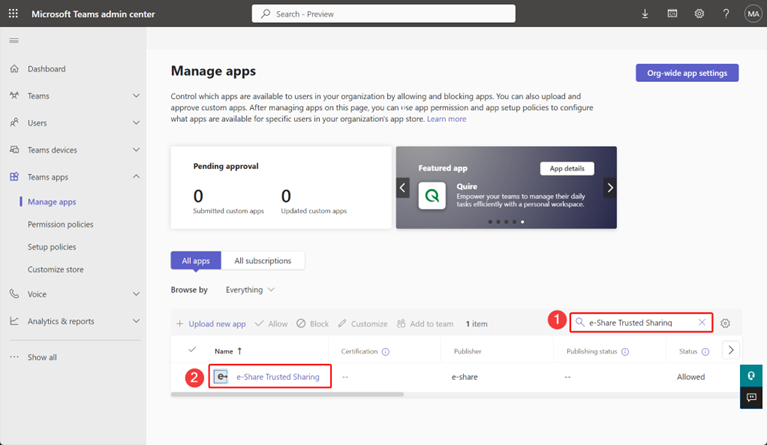Show Certification info tooltip icon
The image size is (767, 445).
coord(385,352)
